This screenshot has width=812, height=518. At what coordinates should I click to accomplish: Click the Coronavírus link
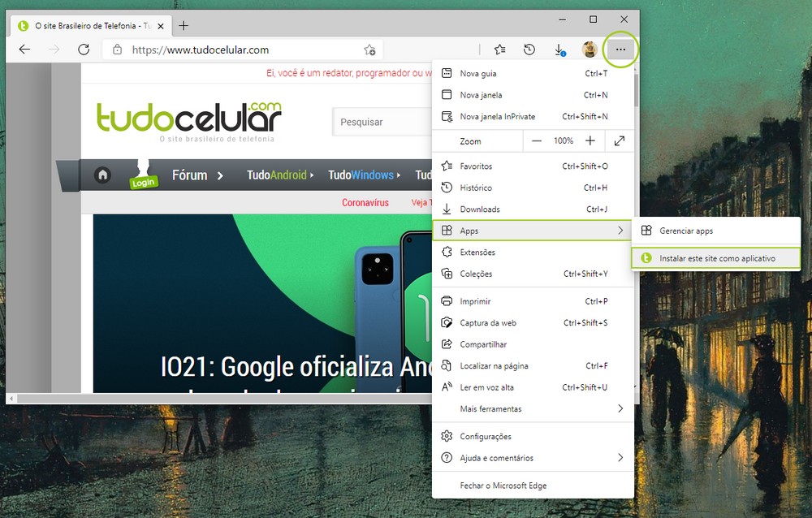[x=365, y=202]
